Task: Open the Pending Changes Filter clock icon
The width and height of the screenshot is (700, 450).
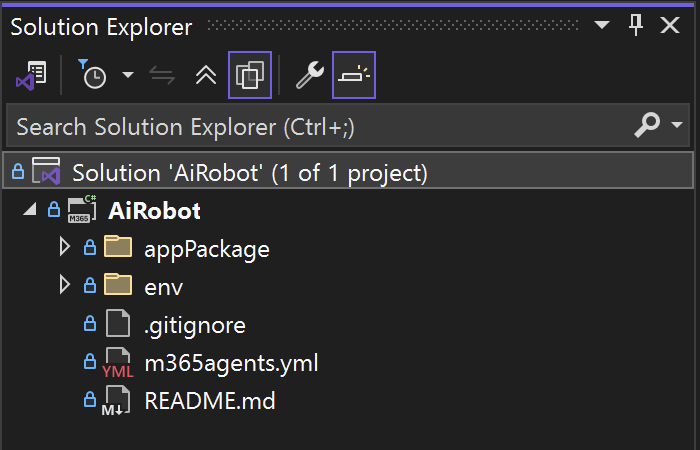Action: point(92,75)
